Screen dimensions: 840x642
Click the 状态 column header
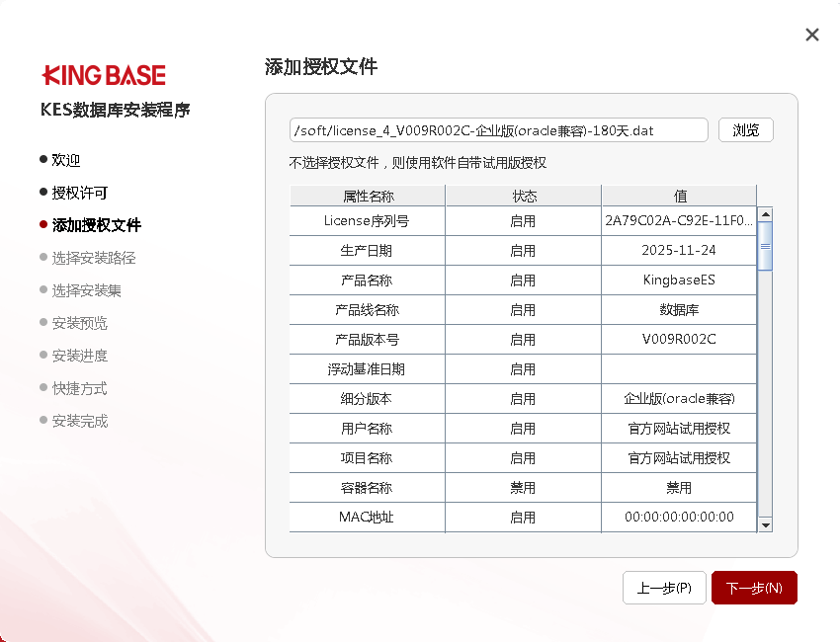pos(523,196)
